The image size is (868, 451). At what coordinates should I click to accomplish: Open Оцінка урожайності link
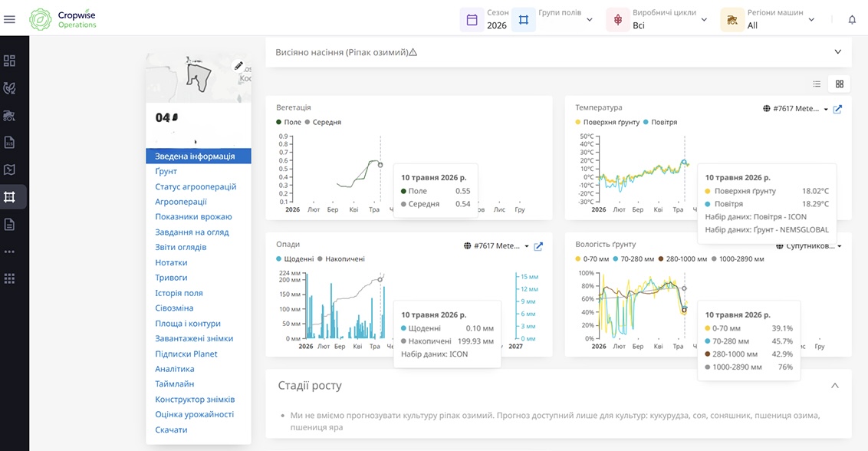pyautogui.click(x=194, y=414)
